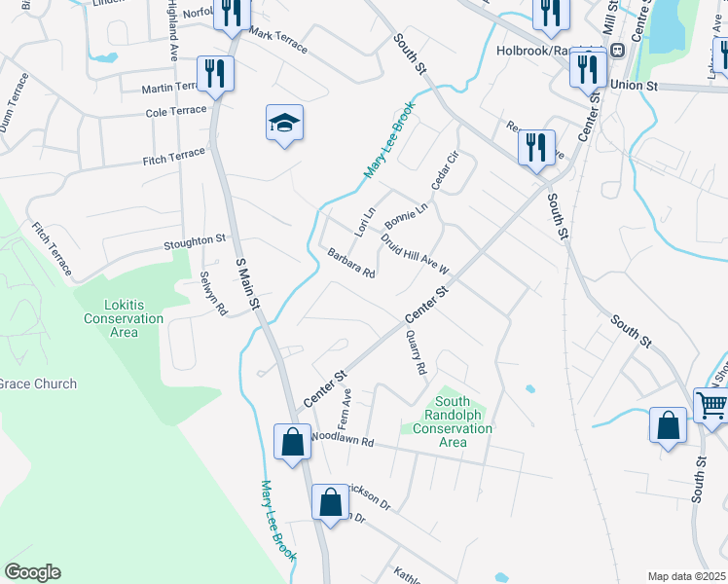Viewport: 728px width, 584px height.
Task: Click the school graduation cap marker
Action: click(x=284, y=124)
